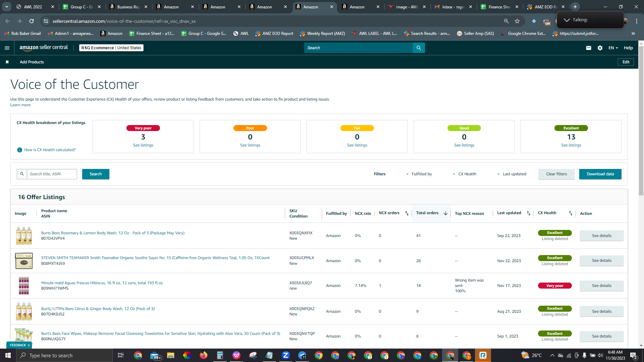
Task: Open the EN language dropdown
Action: (613, 48)
